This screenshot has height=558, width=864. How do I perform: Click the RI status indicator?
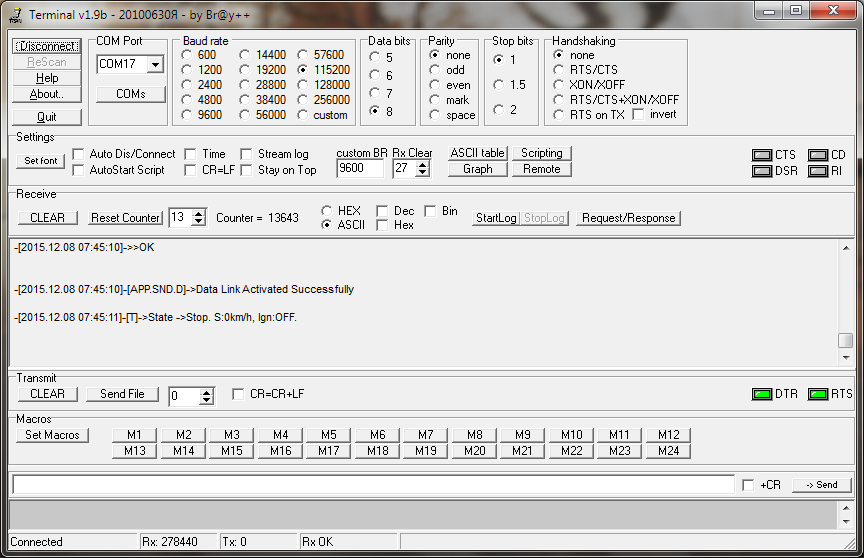tap(817, 171)
